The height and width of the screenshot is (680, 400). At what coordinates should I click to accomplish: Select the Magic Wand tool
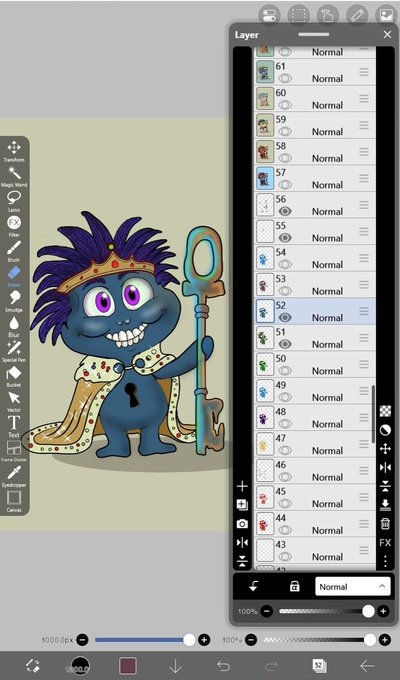[14, 176]
